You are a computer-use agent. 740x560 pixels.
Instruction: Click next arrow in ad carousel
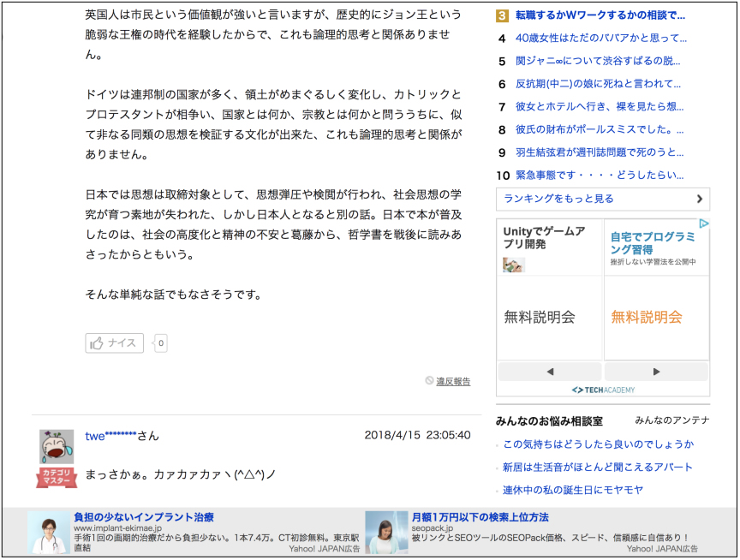click(x=656, y=372)
